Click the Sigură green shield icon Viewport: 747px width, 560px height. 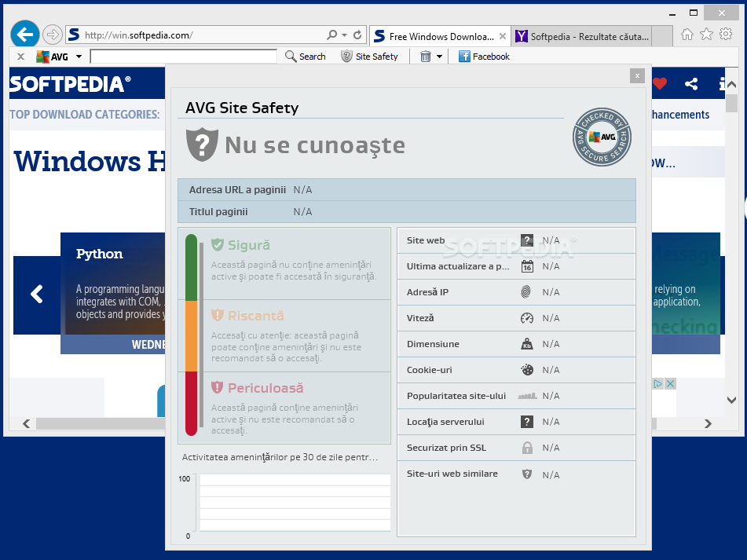[218, 245]
